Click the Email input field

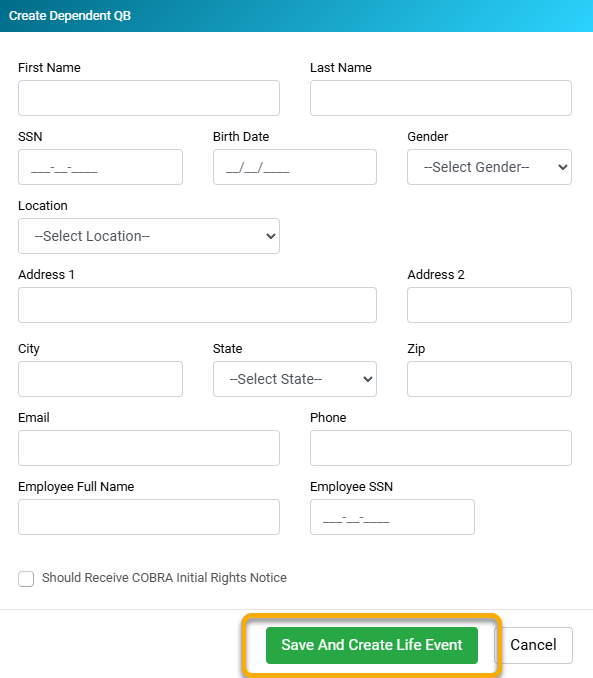(x=149, y=448)
